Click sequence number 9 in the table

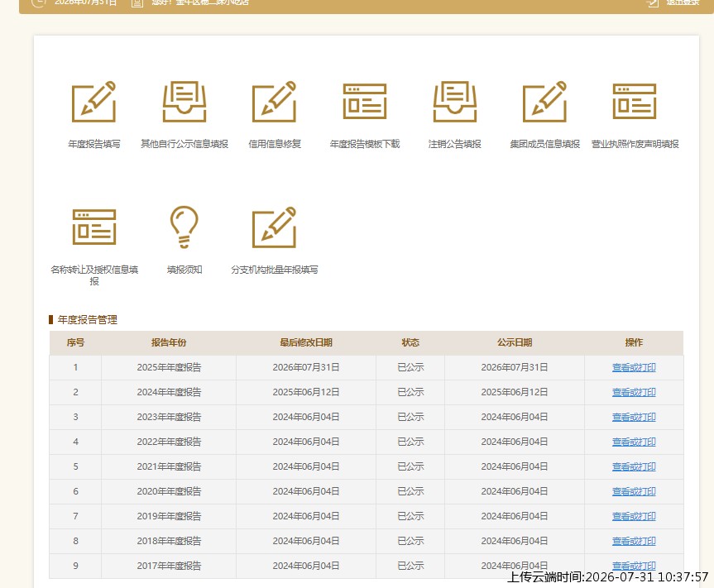point(75,566)
